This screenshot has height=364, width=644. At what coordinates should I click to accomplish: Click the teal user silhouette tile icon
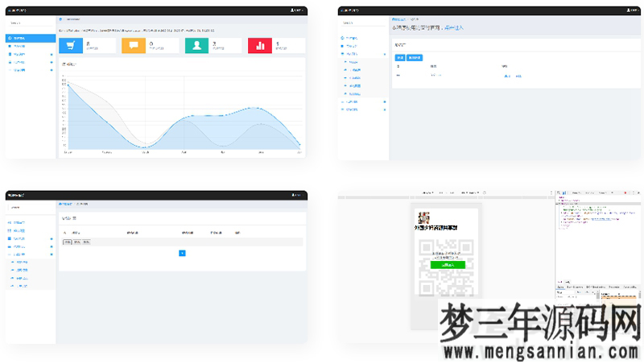(196, 46)
